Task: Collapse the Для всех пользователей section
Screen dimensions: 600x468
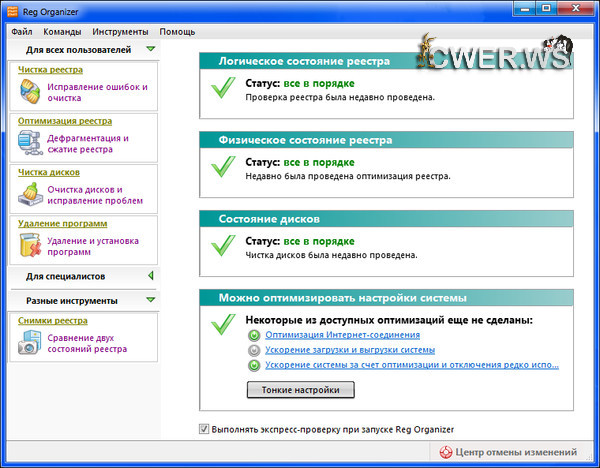Action: pyautogui.click(x=150, y=48)
